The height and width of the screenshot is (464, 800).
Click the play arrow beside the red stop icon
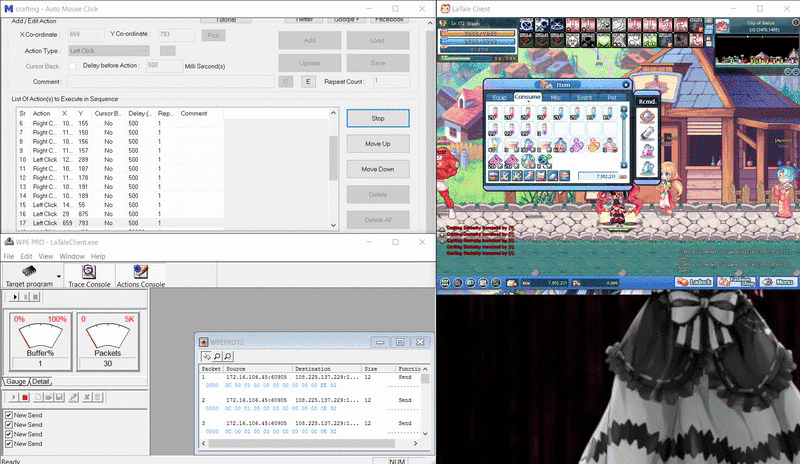pos(13,397)
